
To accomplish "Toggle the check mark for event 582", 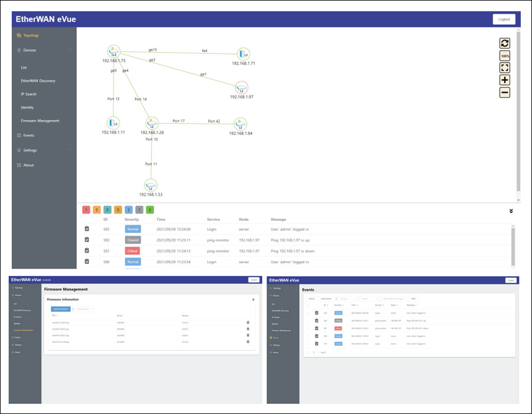I will pos(87,240).
